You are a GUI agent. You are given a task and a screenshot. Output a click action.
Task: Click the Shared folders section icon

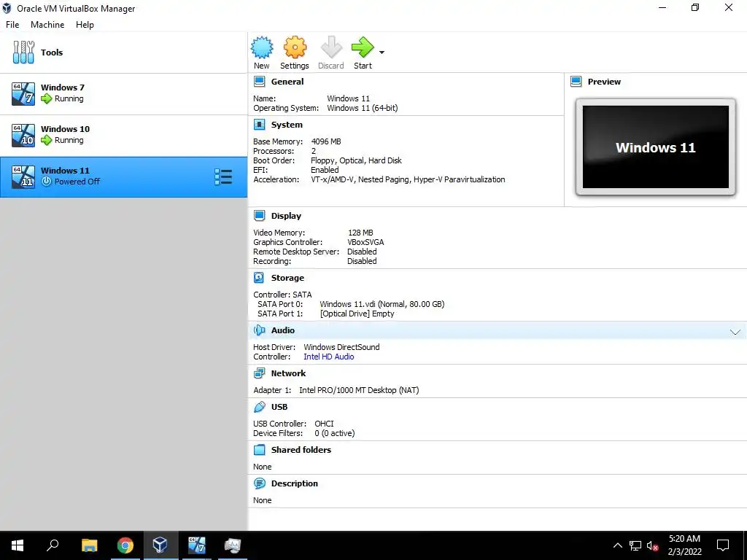(x=260, y=450)
